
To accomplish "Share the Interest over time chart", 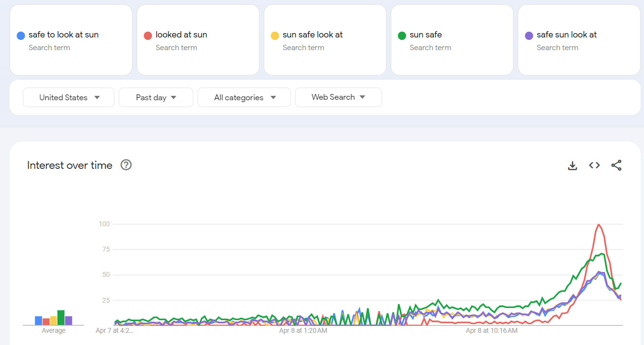I will [616, 165].
